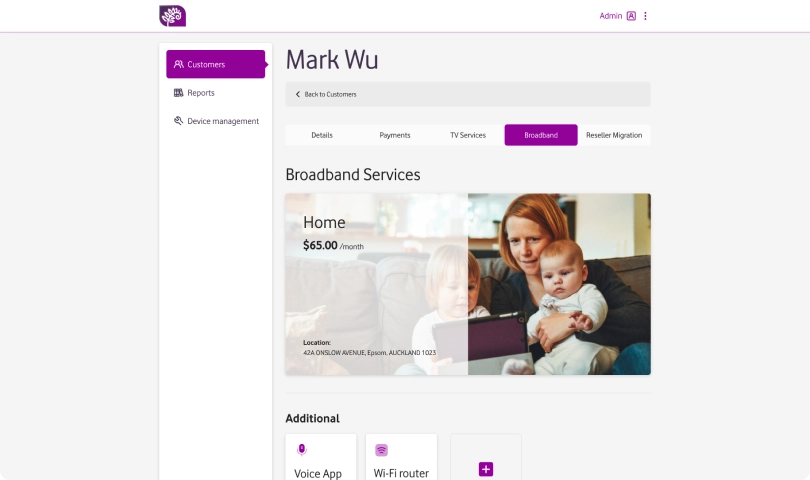Click the Voice App microphone icon

[302, 450]
